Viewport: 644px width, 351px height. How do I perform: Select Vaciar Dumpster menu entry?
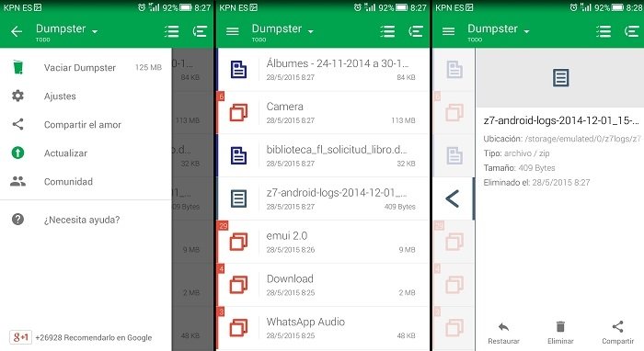click(x=86, y=68)
